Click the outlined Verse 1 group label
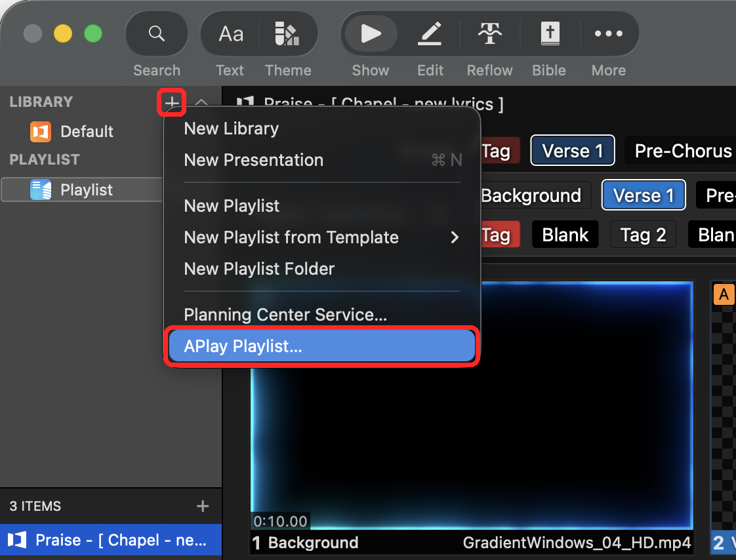 click(x=573, y=151)
